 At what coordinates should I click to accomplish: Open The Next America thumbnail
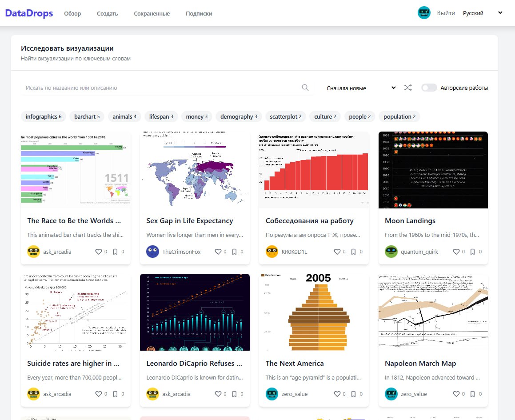coord(314,312)
